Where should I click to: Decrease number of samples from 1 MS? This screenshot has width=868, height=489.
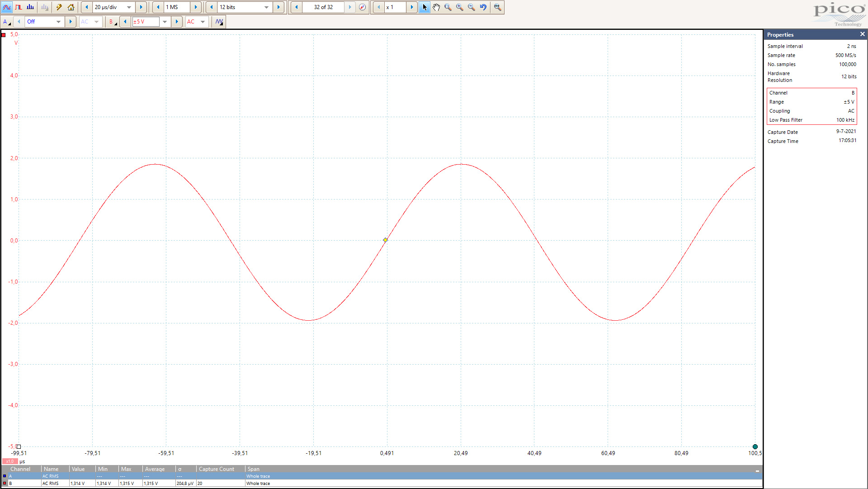[158, 7]
